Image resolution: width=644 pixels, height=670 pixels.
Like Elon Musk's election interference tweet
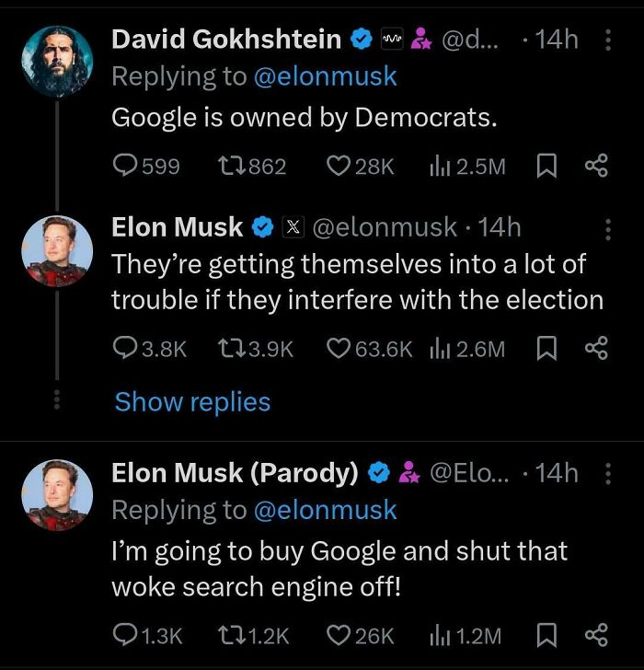(x=340, y=348)
